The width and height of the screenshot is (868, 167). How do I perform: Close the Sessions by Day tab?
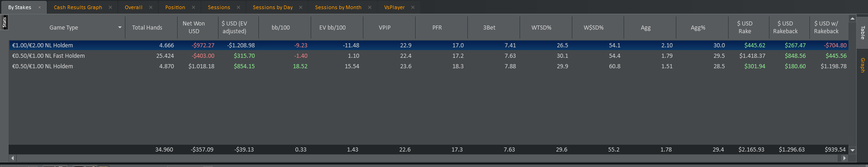[x=301, y=7]
